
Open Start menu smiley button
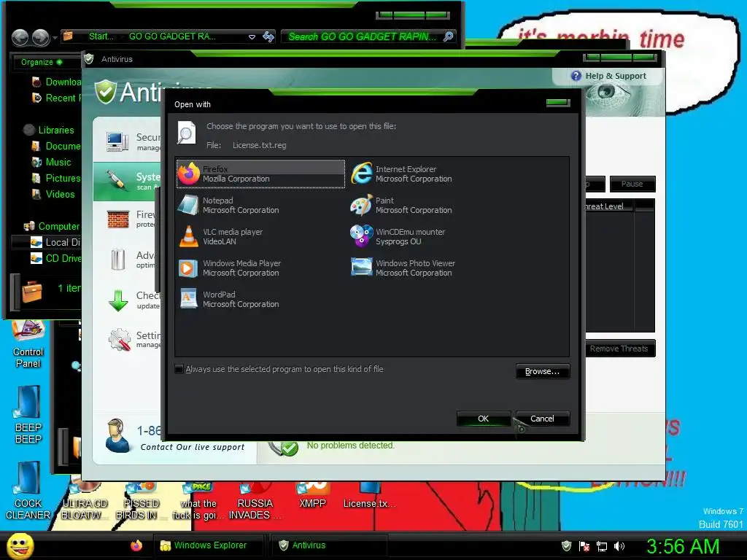20,545
